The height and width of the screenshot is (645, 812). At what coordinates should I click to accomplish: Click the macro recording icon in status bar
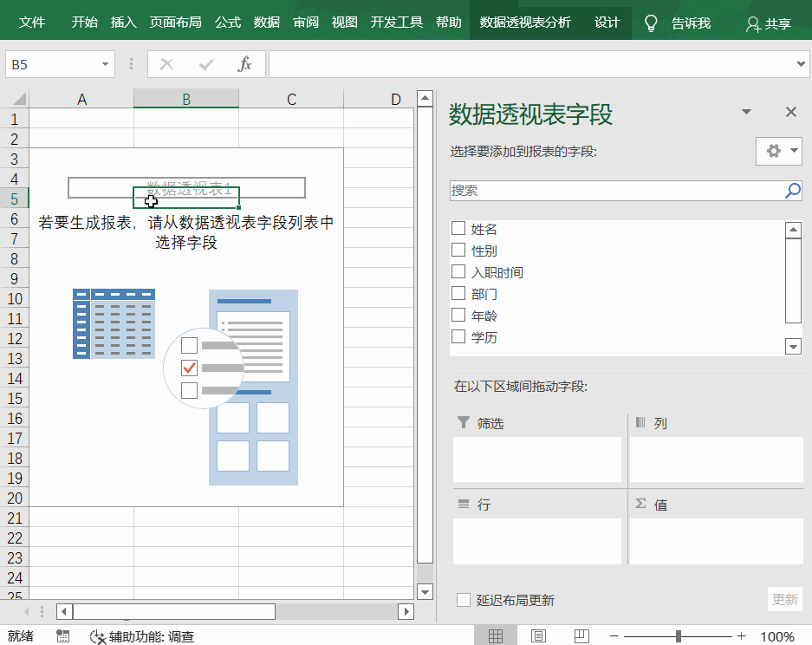click(x=62, y=635)
